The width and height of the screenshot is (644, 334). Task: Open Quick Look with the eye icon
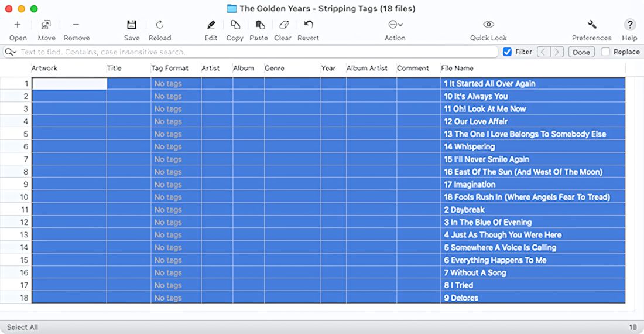[x=488, y=25]
